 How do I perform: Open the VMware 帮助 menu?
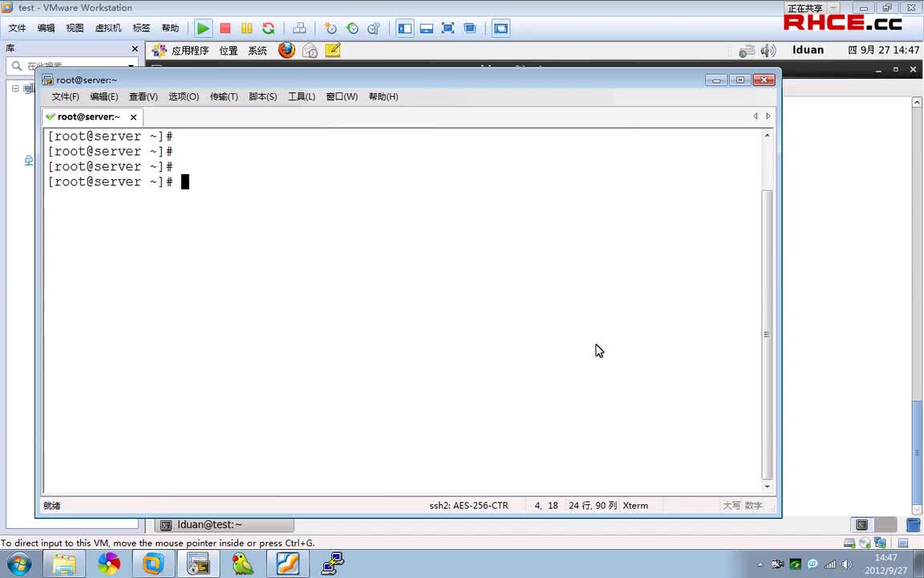point(170,28)
